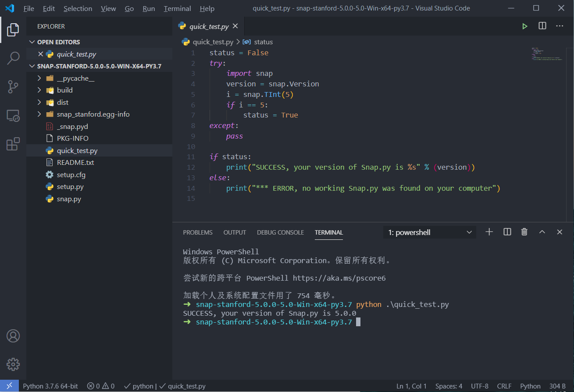
Task: Run quick_test.py using the green play button
Action: click(524, 26)
